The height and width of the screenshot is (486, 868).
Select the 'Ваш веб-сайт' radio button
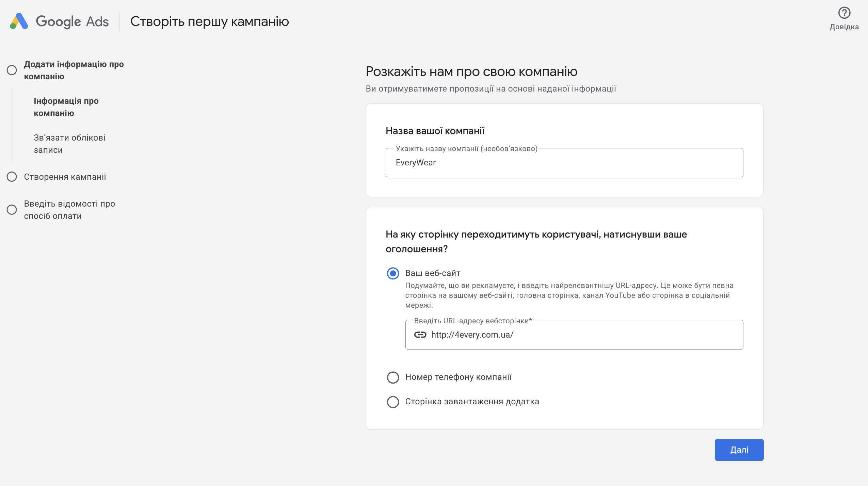point(393,273)
